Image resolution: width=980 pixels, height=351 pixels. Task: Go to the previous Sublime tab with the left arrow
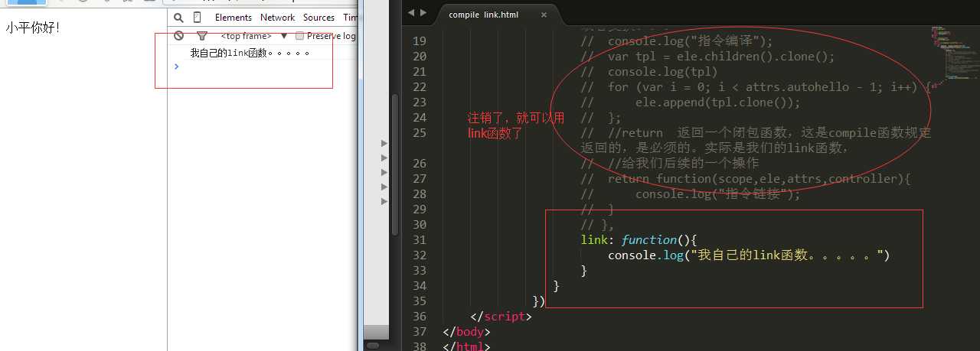(411, 13)
